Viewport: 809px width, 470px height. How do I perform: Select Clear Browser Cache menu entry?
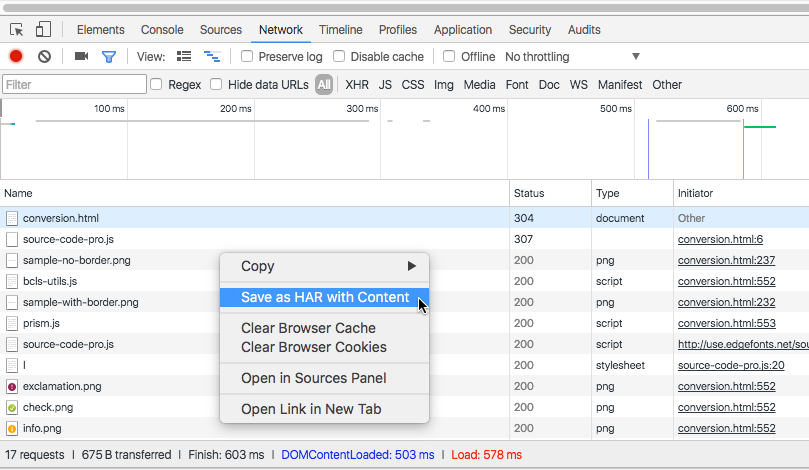coord(308,328)
